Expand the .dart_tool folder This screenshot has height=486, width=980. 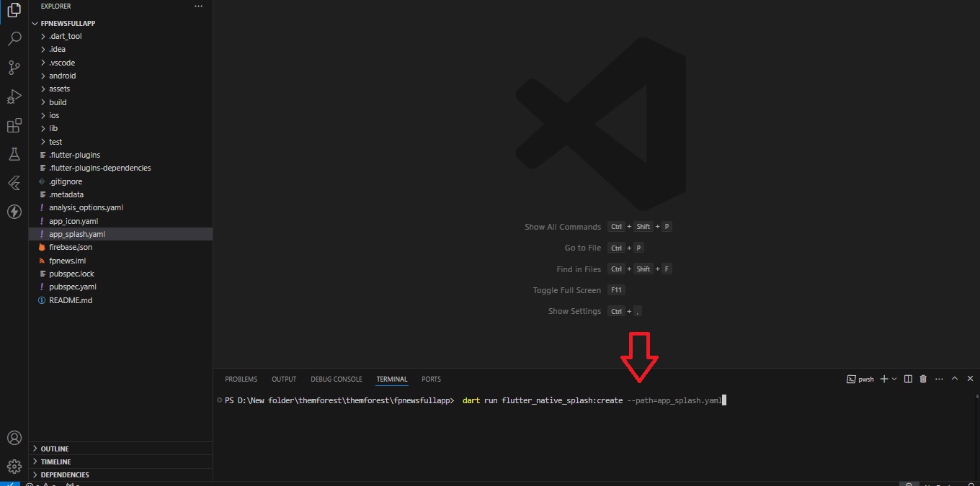coord(121,36)
